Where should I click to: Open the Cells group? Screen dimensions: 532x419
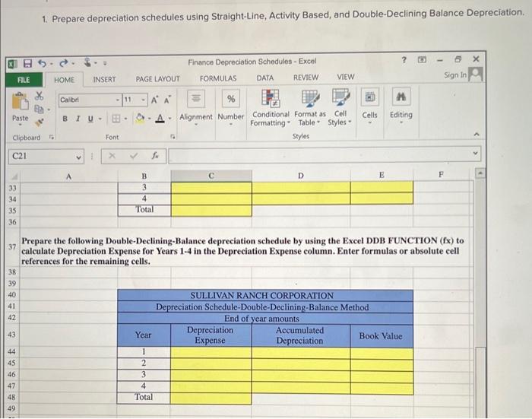coord(370,106)
